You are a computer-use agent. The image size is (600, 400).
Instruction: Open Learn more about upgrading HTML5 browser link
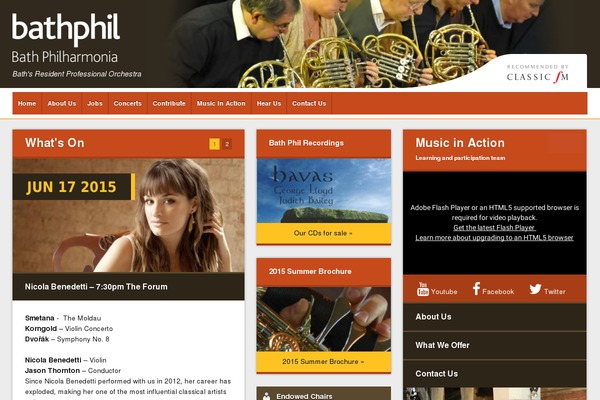[x=494, y=237]
